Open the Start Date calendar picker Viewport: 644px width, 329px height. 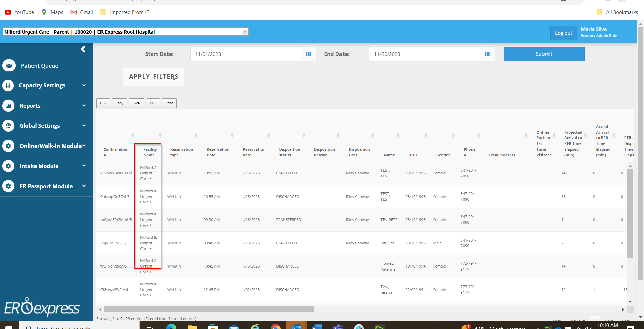click(x=308, y=54)
